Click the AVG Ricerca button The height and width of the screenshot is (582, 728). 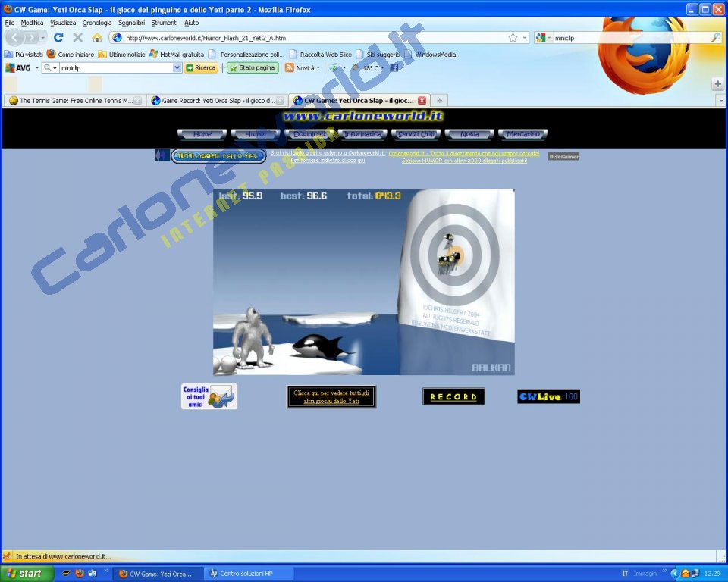[x=200, y=67]
